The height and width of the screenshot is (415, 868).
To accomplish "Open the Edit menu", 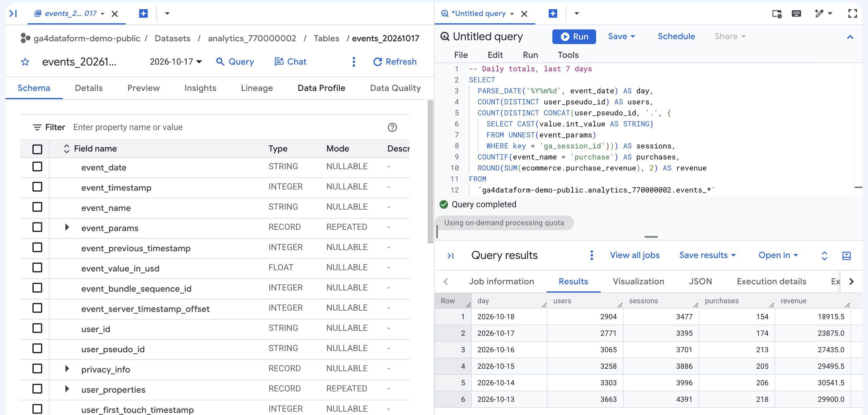I will tap(495, 55).
